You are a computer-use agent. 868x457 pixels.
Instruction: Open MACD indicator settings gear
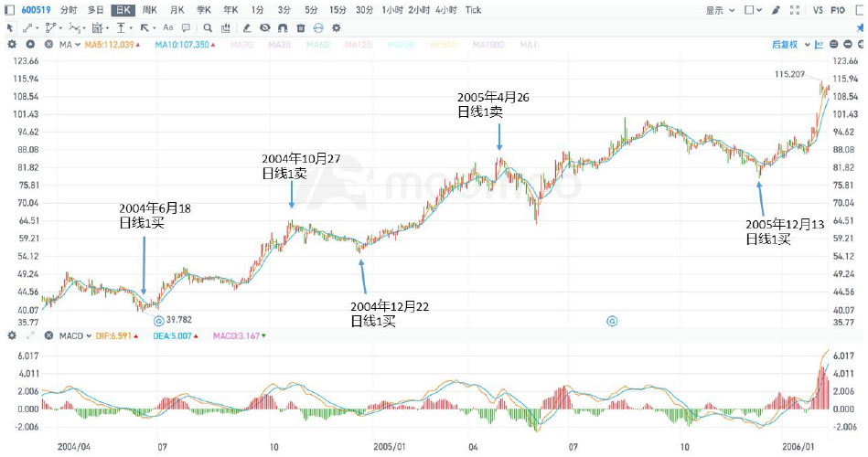point(11,336)
